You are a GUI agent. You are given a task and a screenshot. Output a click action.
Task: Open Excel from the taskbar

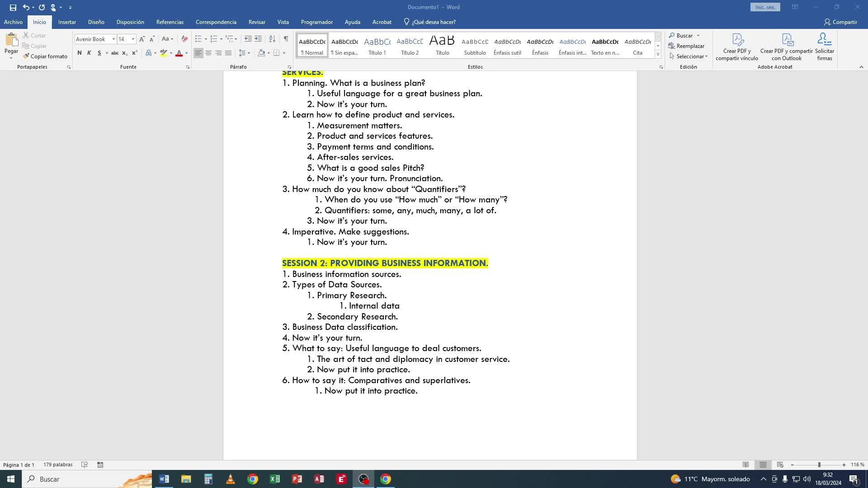pos(274,479)
